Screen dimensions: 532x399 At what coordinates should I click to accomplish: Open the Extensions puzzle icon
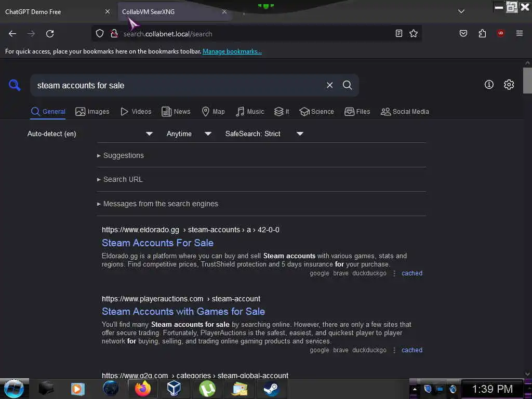[482, 33]
